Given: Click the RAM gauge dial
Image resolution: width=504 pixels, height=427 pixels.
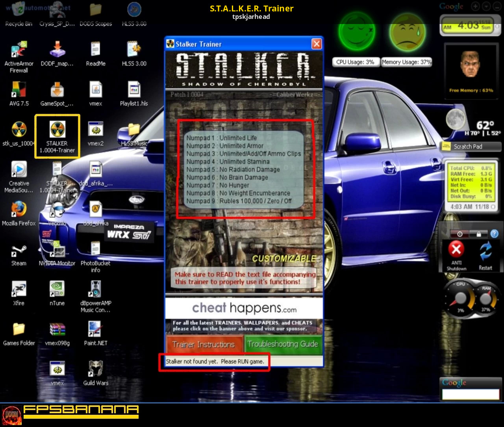Looking at the screenshot, I should click(486, 299).
